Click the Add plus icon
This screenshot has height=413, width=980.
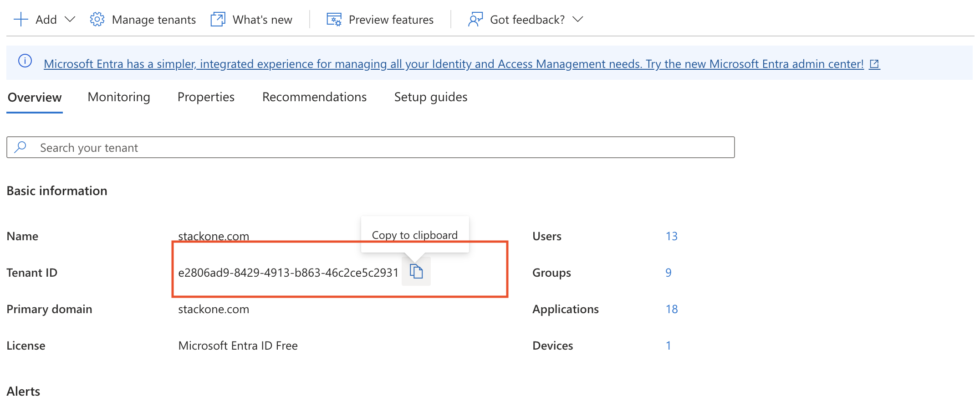[x=20, y=19]
